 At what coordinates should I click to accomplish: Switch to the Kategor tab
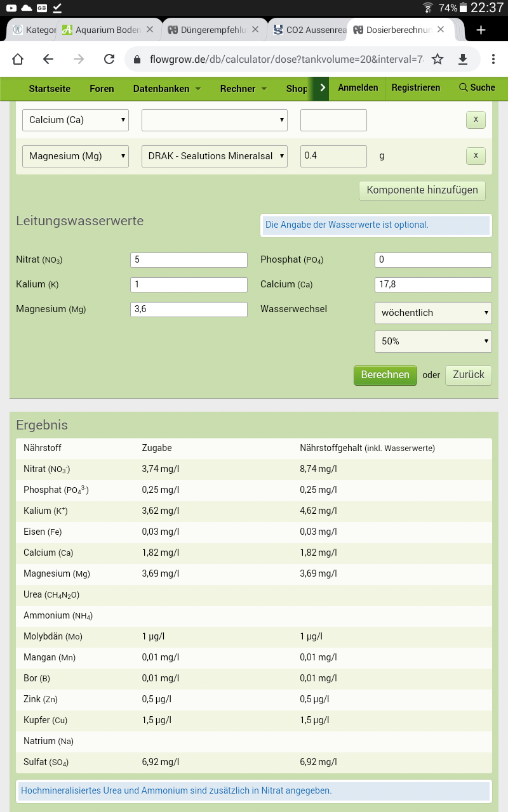pyautogui.click(x=35, y=30)
